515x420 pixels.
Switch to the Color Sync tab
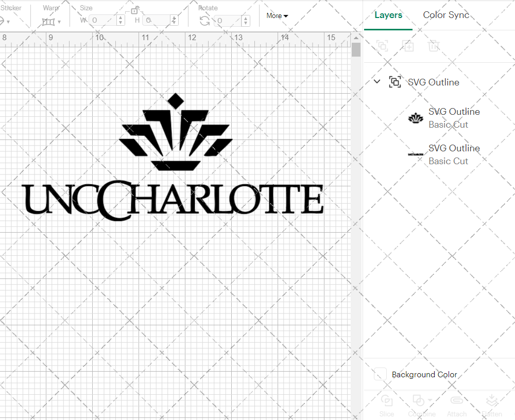click(x=446, y=15)
